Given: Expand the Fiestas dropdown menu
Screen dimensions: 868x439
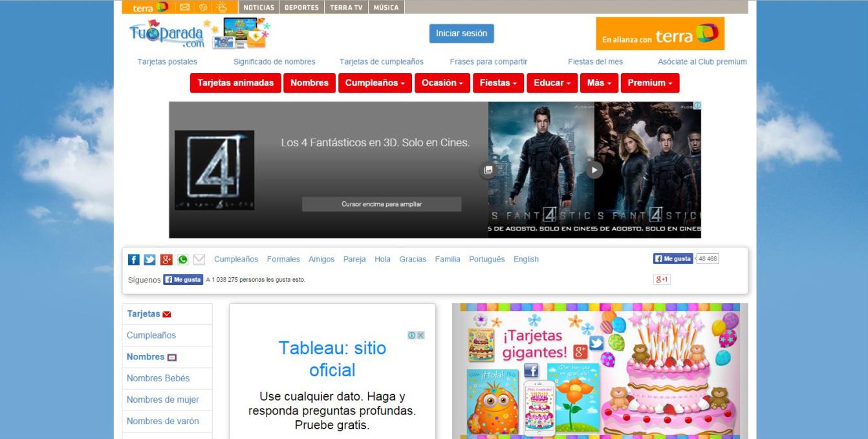Looking at the screenshot, I should pos(498,83).
